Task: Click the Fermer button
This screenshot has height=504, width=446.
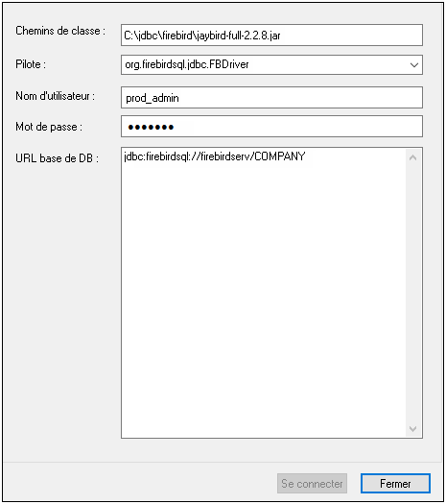Action: tap(395, 483)
